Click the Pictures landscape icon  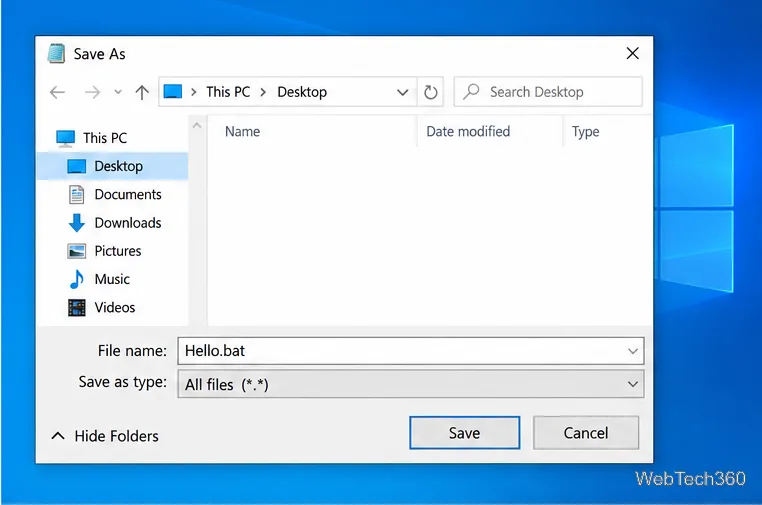tap(76, 251)
